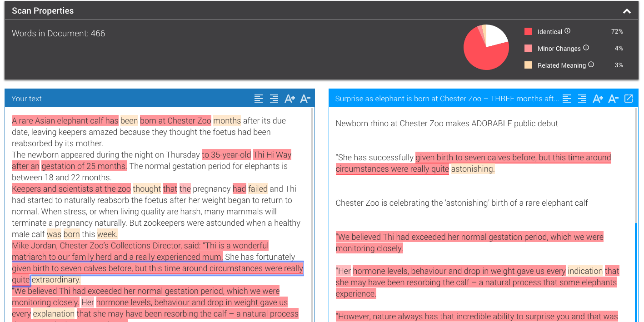
Task: Collapse the Scan Properties panel
Action: coord(627,11)
